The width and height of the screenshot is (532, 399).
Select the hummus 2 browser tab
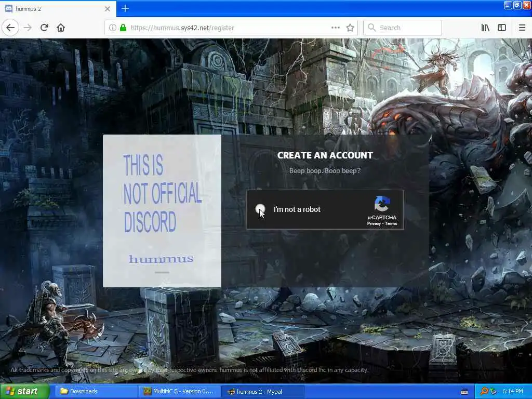(x=58, y=8)
